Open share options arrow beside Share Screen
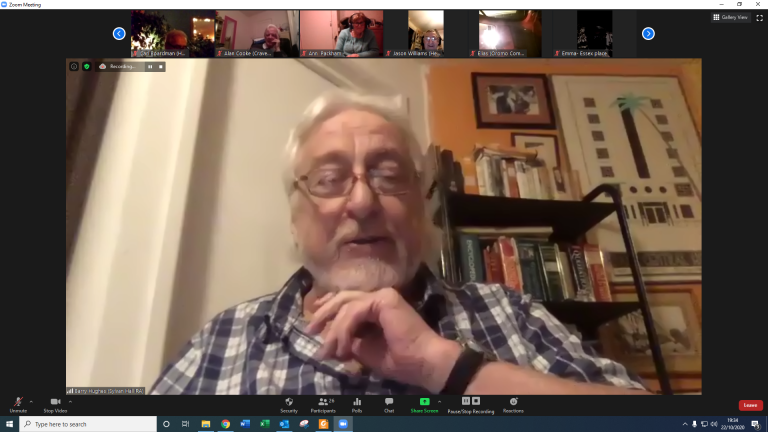The width and height of the screenshot is (768, 432). (439, 402)
